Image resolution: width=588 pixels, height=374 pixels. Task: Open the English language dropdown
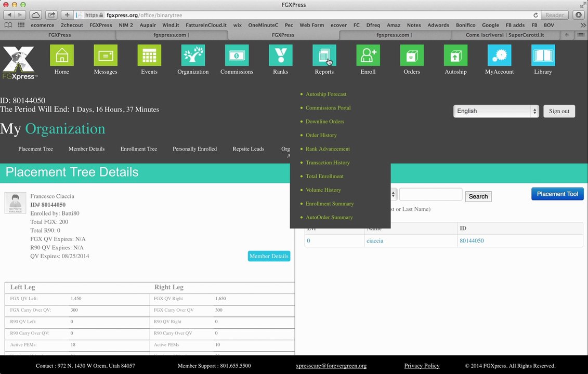tap(496, 111)
